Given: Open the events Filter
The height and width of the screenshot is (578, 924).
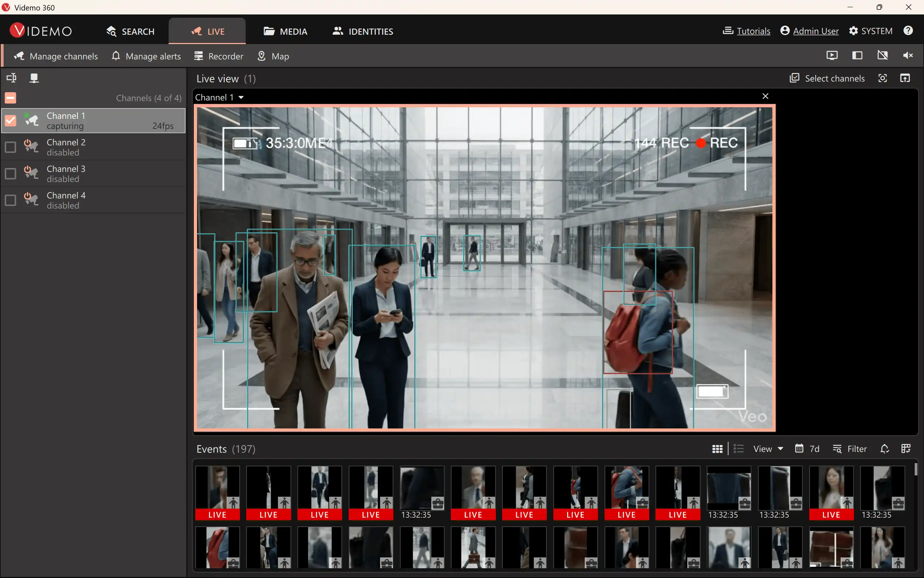Looking at the screenshot, I should (850, 449).
